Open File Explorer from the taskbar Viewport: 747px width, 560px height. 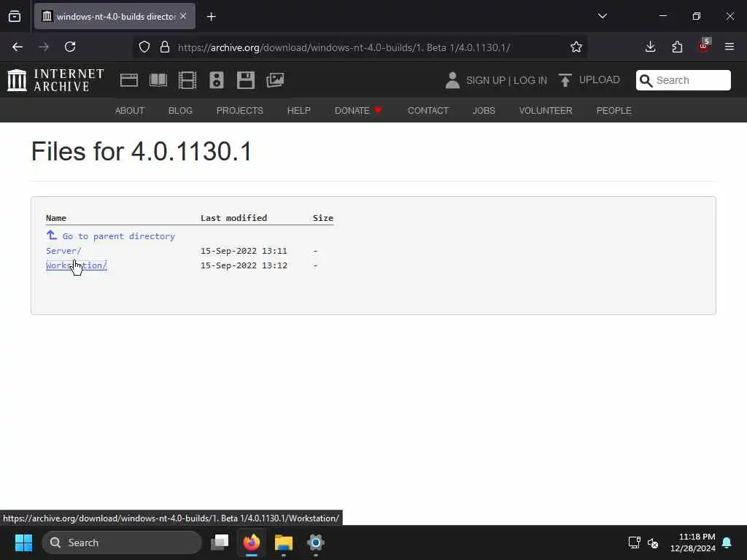click(x=284, y=542)
